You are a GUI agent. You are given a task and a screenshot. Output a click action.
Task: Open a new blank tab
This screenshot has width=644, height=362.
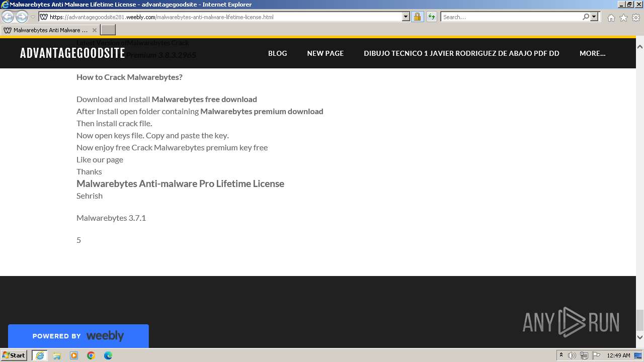[108, 30]
